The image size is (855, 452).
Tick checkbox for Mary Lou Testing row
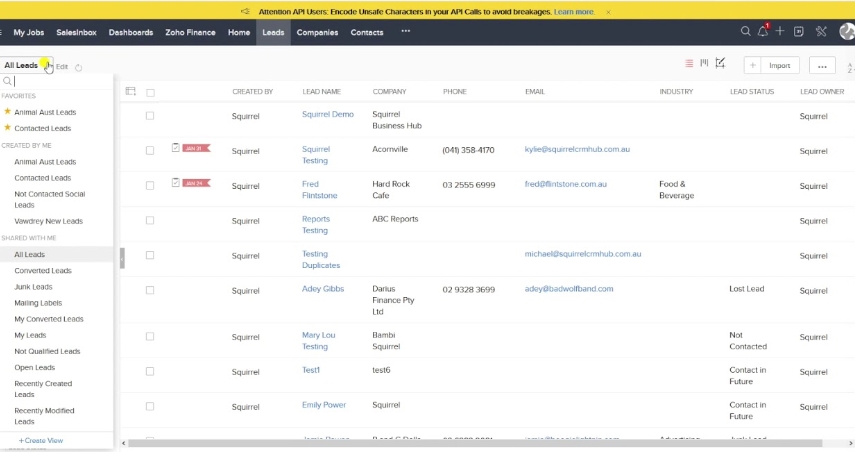pos(150,336)
